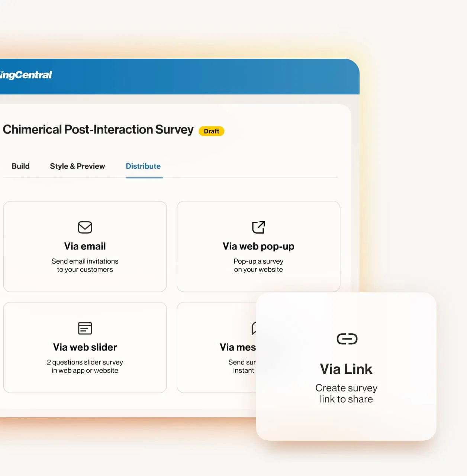The width and height of the screenshot is (467, 476).
Task: Choose the Via Link heading
Action: tap(346, 369)
